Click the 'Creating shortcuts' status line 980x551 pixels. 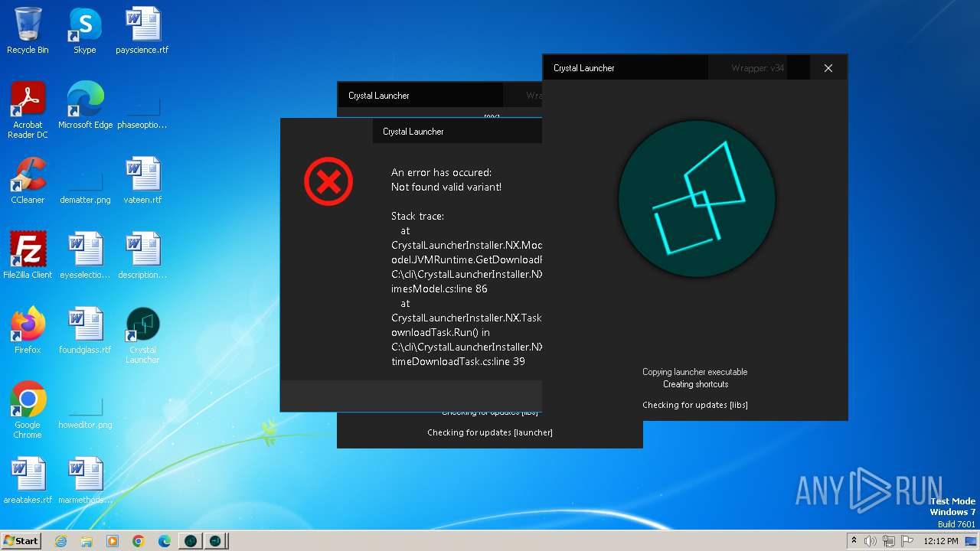[695, 384]
